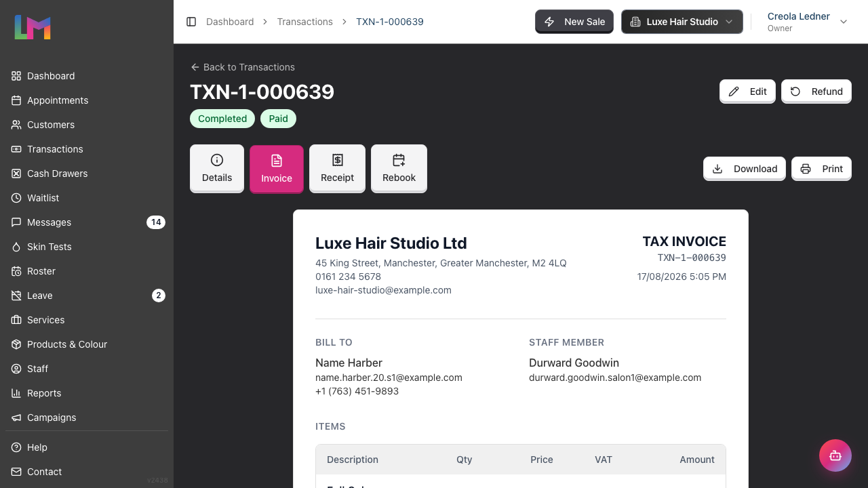Click the studio phone 0161 234 5678

coord(348,277)
